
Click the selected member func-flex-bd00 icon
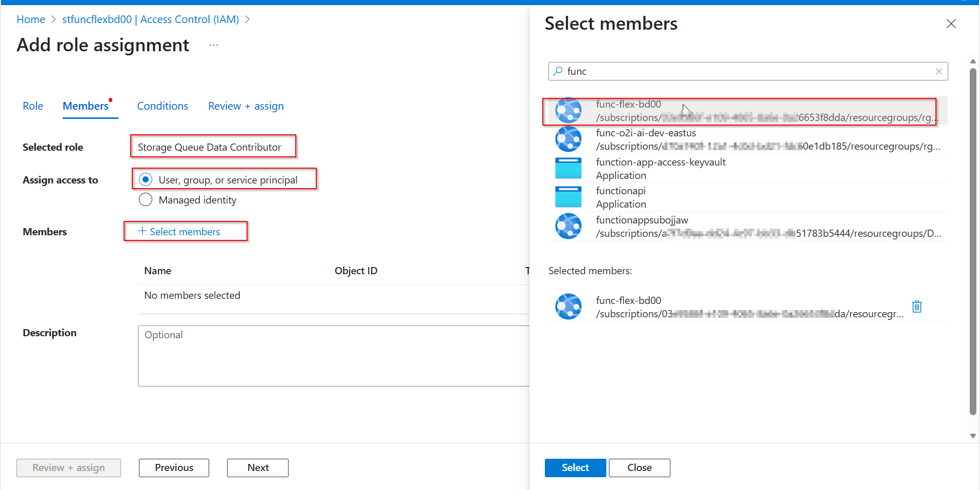[x=568, y=307]
